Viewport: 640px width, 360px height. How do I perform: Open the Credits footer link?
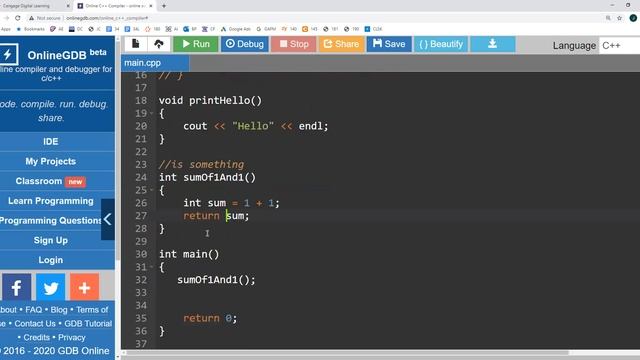coord(36,338)
